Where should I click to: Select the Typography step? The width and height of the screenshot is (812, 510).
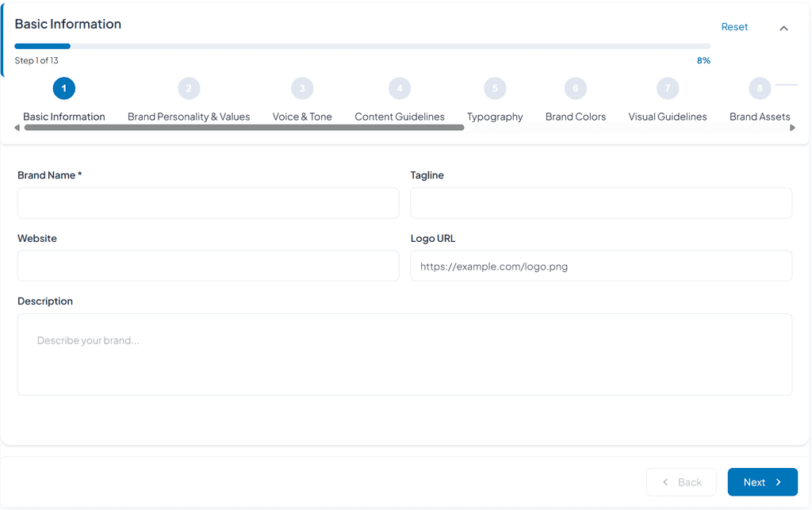click(495, 117)
